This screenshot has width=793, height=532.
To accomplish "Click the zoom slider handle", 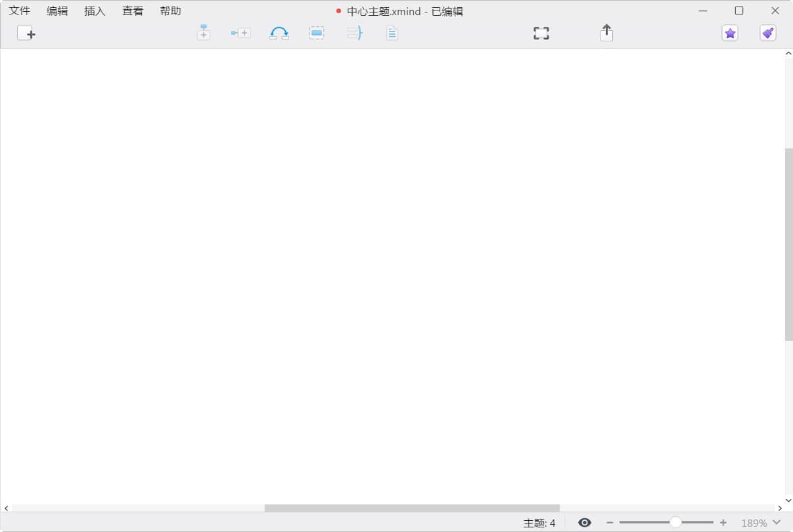I will [x=675, y=522].
